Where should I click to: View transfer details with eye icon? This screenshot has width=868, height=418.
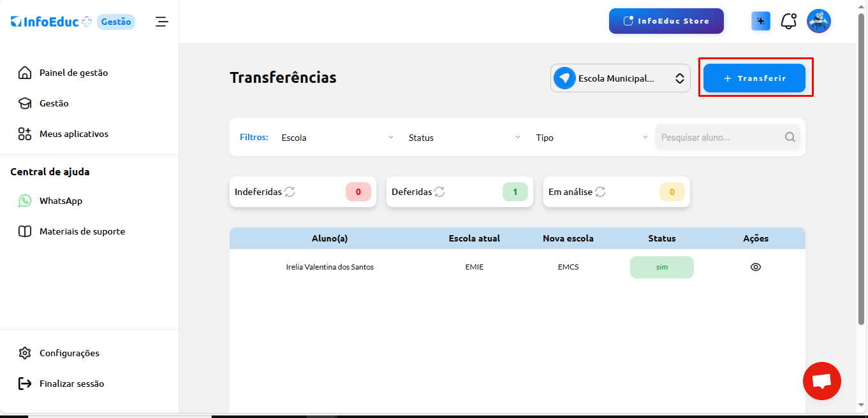[756, 267]
